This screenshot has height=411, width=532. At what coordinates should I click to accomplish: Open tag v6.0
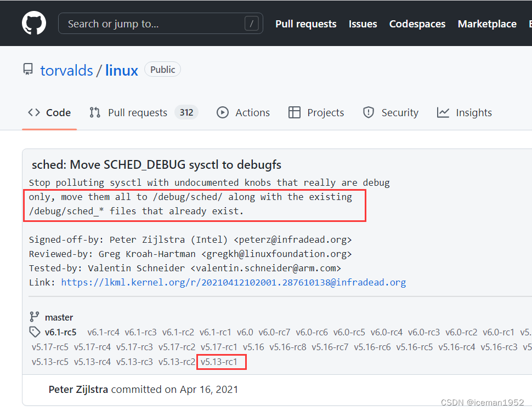[245, 332]
